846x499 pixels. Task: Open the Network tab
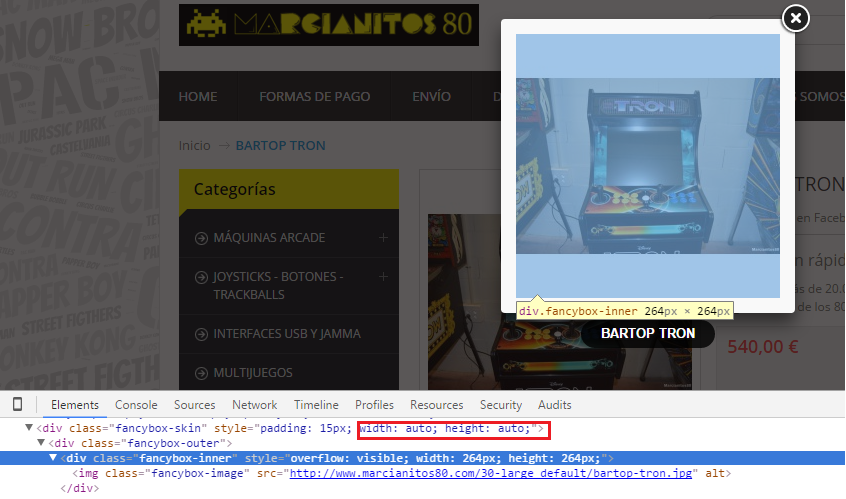[x=255, y=405]
